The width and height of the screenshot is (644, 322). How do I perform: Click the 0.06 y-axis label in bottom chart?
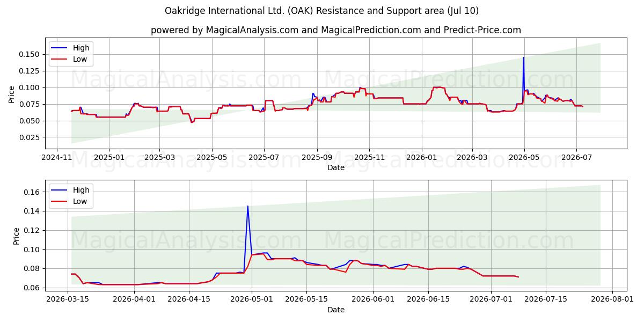32,288
